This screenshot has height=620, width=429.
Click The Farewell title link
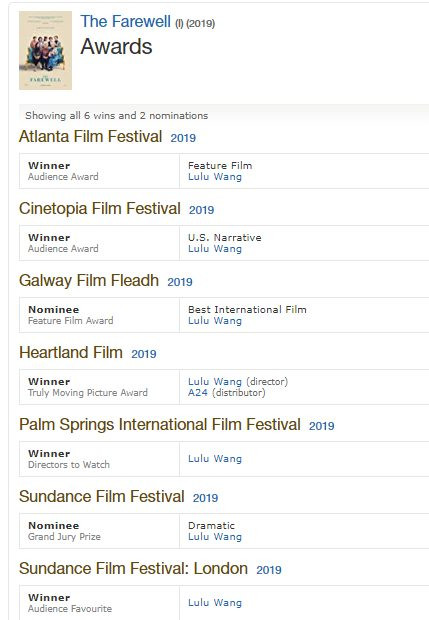(x=126, y=21)
